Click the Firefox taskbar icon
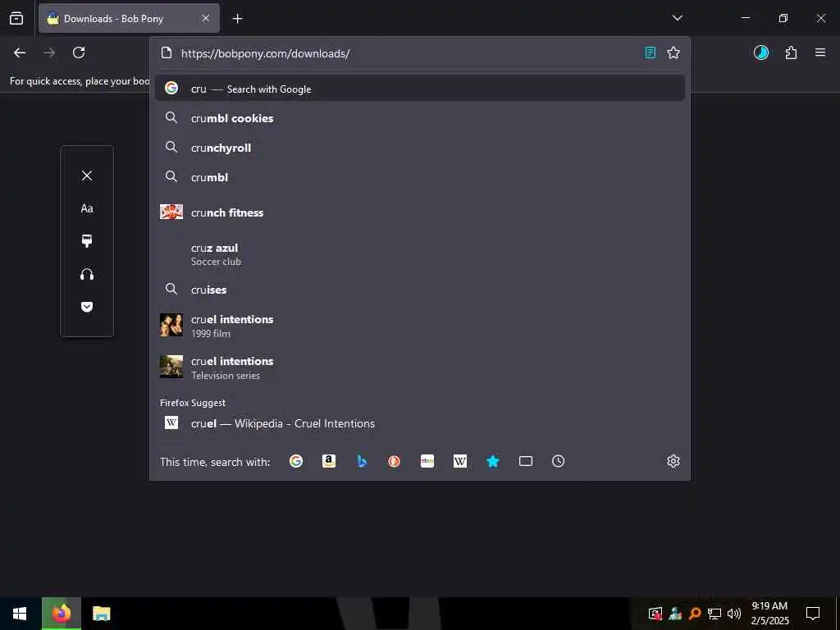This screenshot has width=840, height=630. pos(62,614)
